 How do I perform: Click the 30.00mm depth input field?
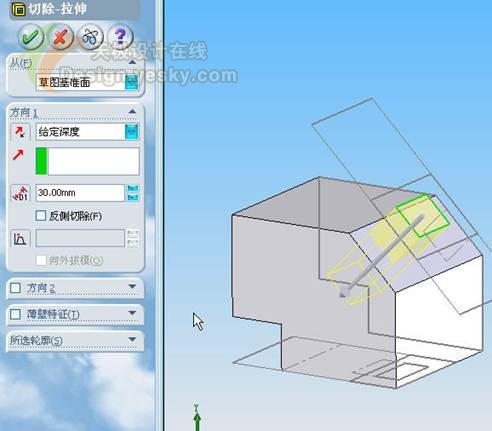(80, 193)
